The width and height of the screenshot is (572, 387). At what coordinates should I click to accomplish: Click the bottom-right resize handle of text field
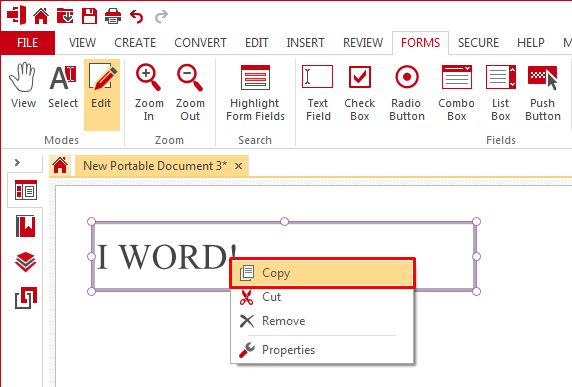coord(476,291)
